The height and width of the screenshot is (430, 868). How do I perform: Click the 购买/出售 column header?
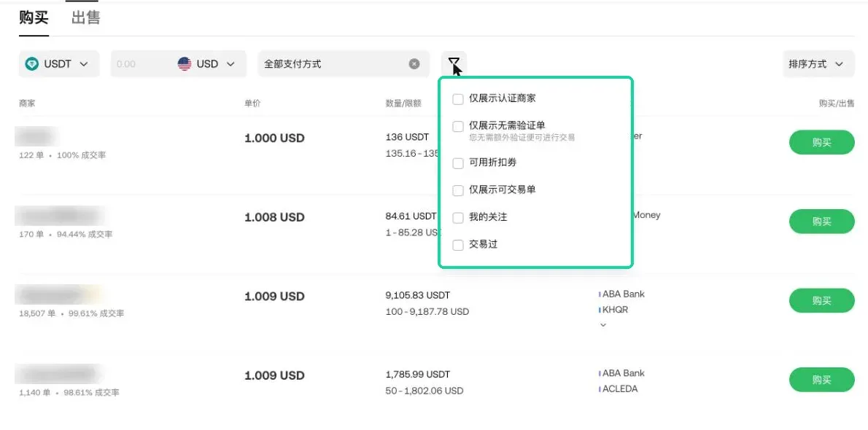[837, 103]
